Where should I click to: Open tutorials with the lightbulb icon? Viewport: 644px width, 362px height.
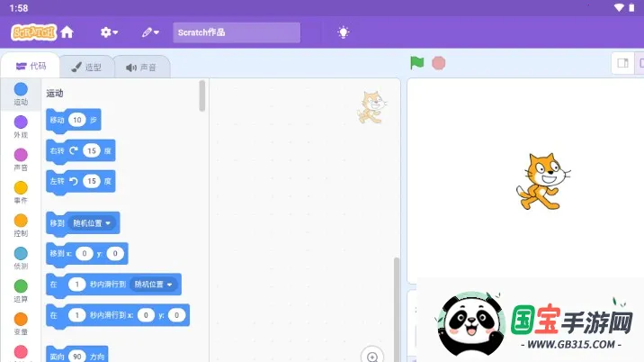click(x=344, y=32)
